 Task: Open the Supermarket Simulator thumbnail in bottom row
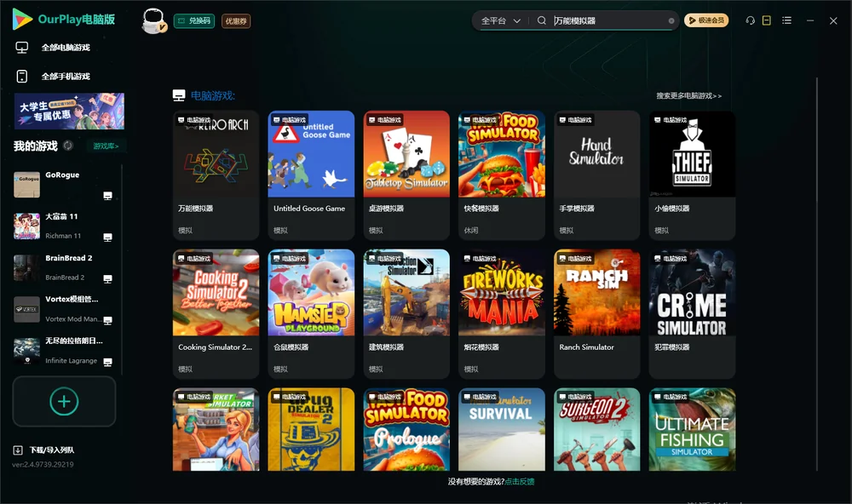pos(216,429)
